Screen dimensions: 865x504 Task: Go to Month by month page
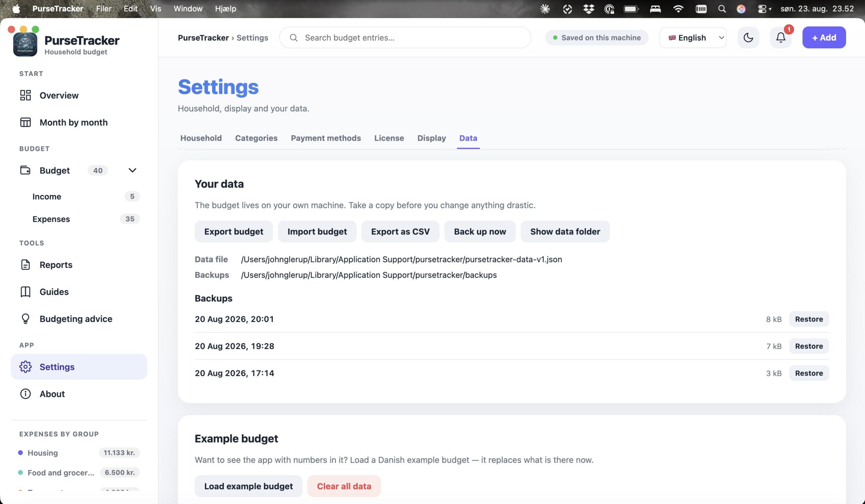coord(79,122)
